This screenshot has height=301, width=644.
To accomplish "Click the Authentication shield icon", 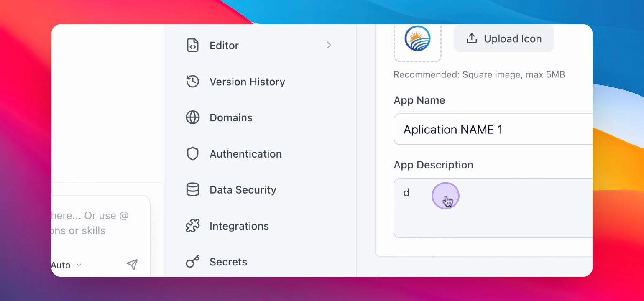I will pos(192,153).
